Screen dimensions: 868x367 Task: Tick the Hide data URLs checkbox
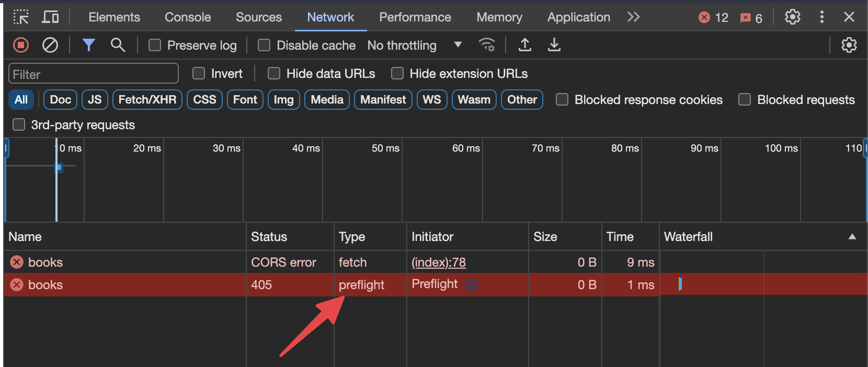[x=274, y=74]
